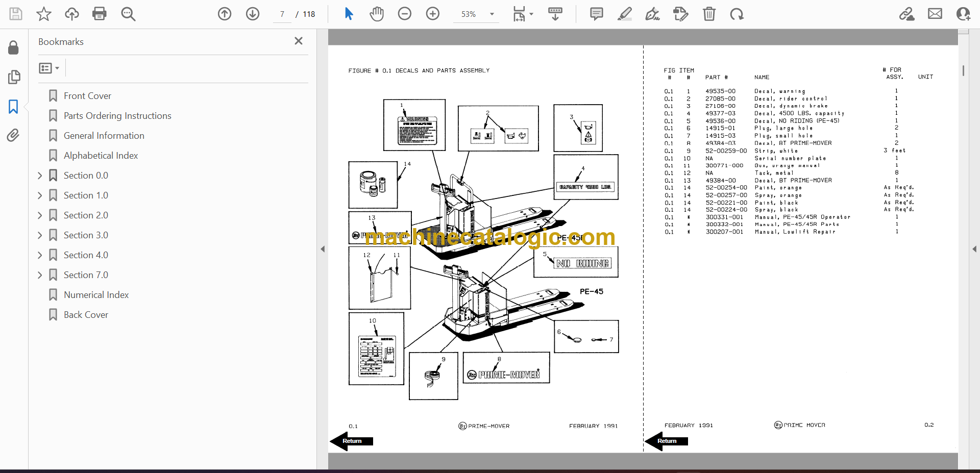Close the Bookmarks panel
This screenshot has width=980, height=473.
[x=299, y=41]
